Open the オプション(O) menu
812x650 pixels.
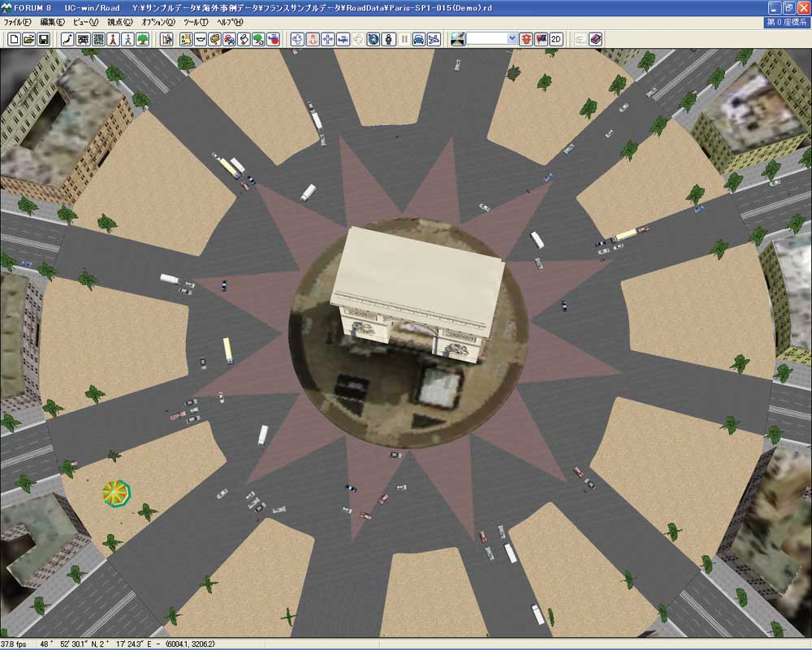click(x=158, y=22)
